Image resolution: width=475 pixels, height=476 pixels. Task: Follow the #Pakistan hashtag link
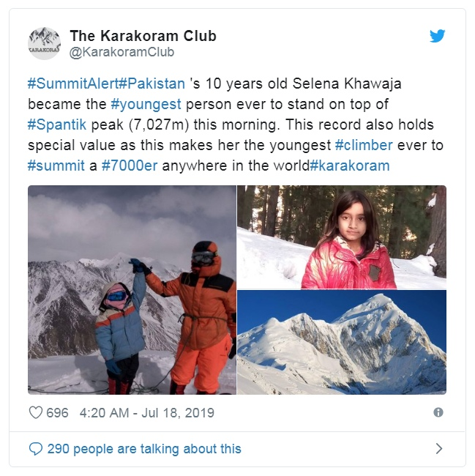tap(151, 83)
